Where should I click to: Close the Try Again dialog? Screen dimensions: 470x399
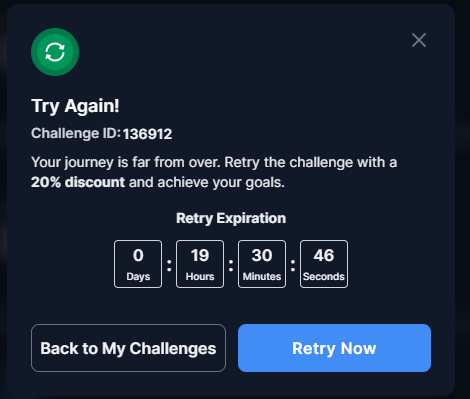419,40
